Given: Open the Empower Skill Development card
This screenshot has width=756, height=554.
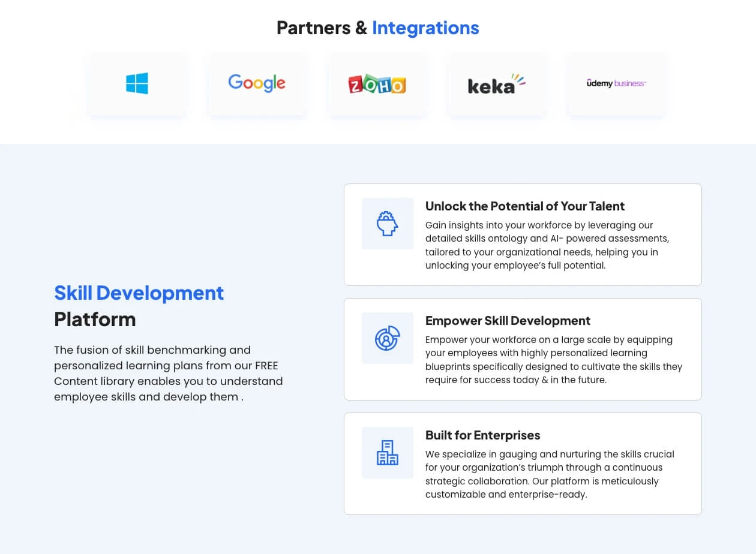Looking at the screenshot, I should [x=522, y=349].
